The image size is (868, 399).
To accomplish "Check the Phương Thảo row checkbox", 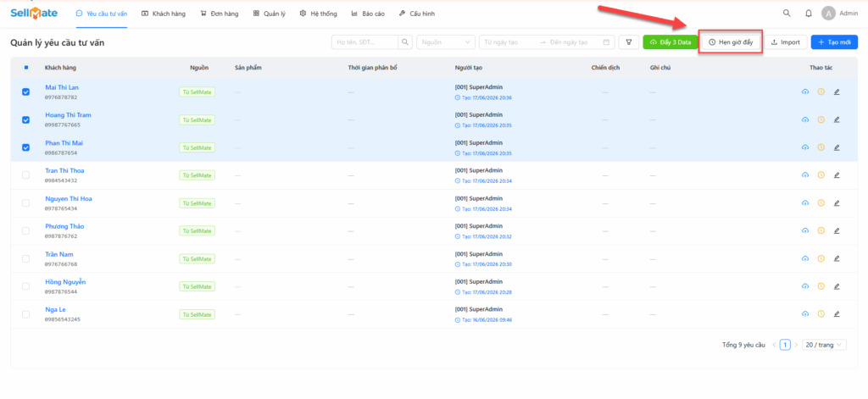I will point(26,230).
